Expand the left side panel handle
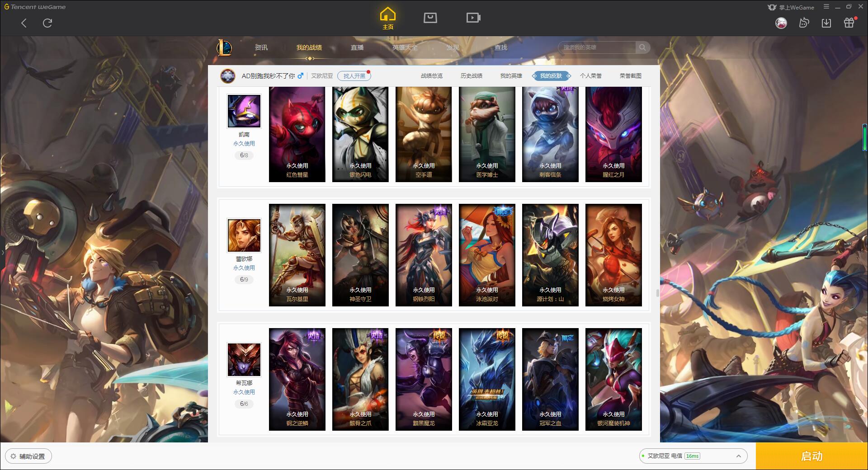Viewport: 868px width, 470px height. pos(2,253)
